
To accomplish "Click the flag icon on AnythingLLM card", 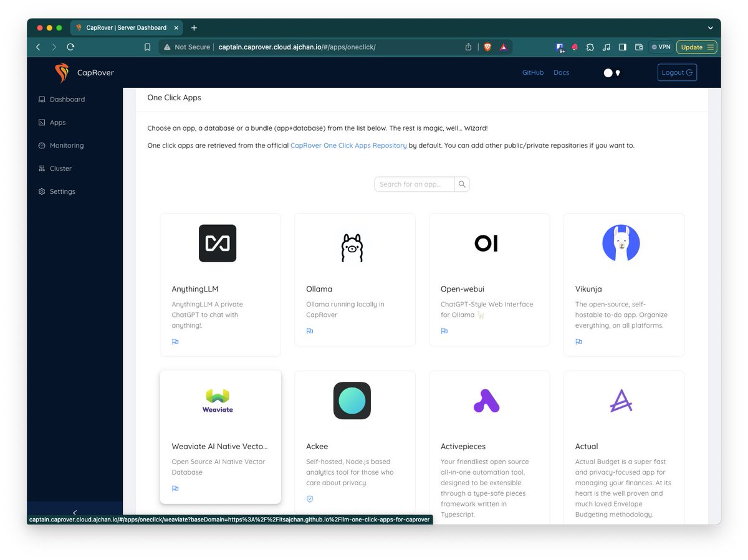I will point(175,341).
